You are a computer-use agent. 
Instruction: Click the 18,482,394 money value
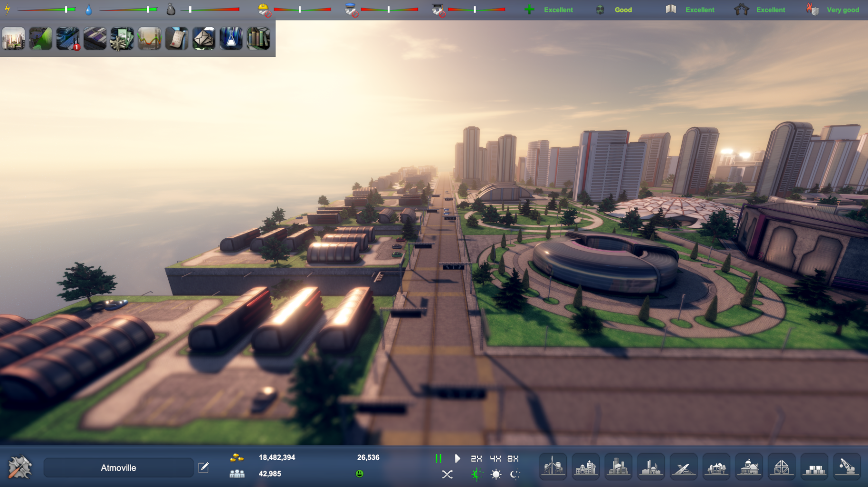pyautogui.click(x=277, y=458)
